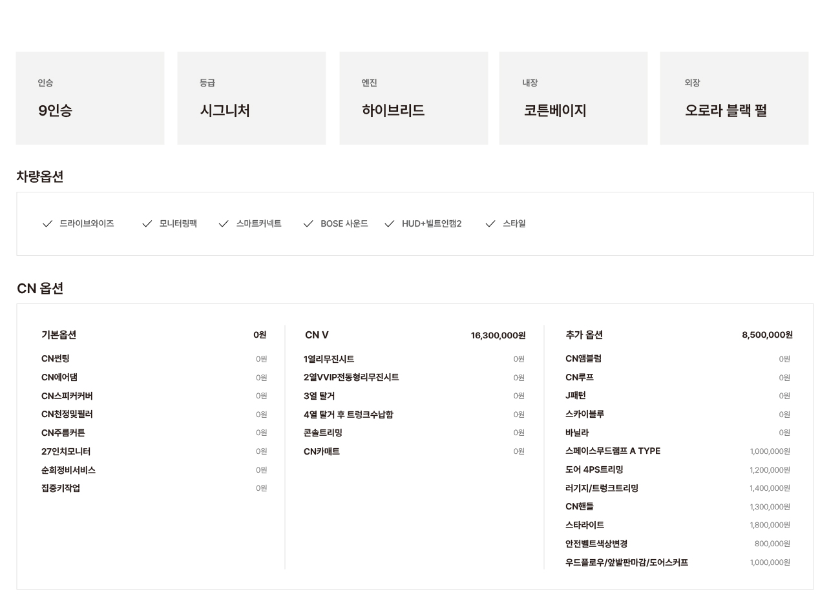840x616 pixels.
Task: Click the 스페이스무드램프 A TYPE row
Action: [678, 451]
